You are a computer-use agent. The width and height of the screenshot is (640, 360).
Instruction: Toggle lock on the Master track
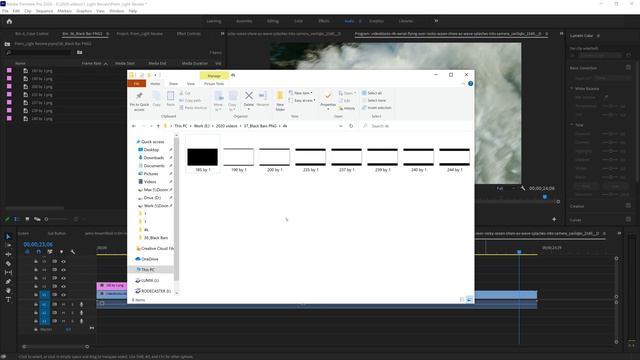[x=36, y=329]
